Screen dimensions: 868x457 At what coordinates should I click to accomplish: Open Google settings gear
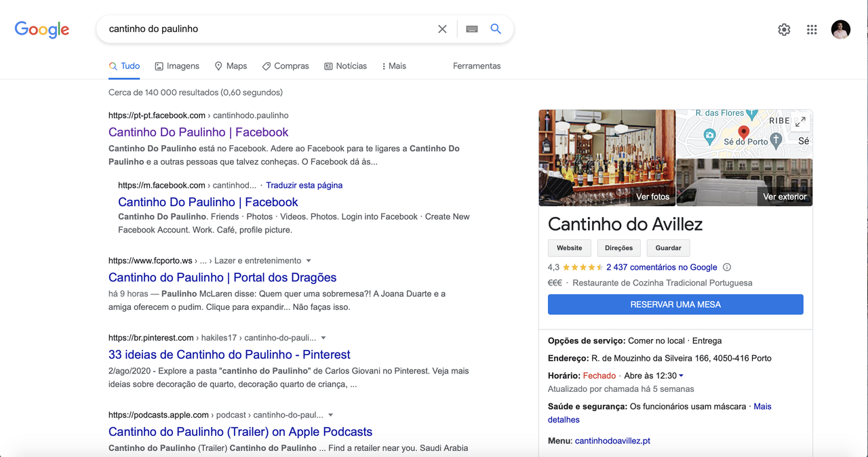coord(784,30)
